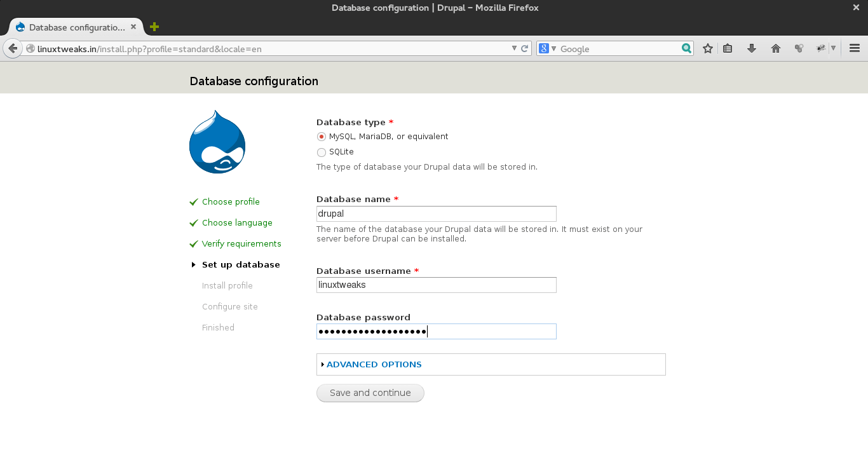The image size is (868, 469).
Task: Expand the Advanced Options section
Action: [374, 364]
